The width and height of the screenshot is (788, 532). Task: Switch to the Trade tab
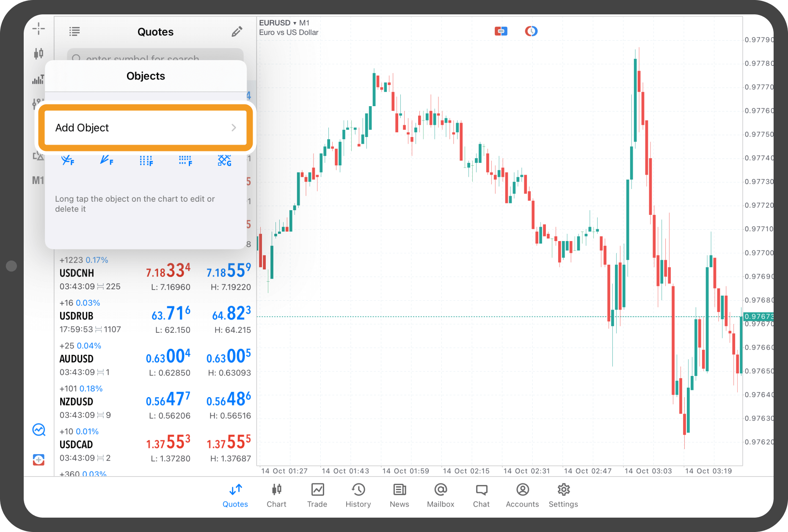coord(317,495)
